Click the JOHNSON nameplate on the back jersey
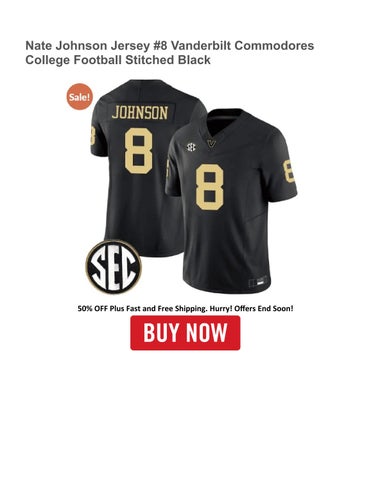The width and height of the screenshot is (371, 480). coord(140,113)
